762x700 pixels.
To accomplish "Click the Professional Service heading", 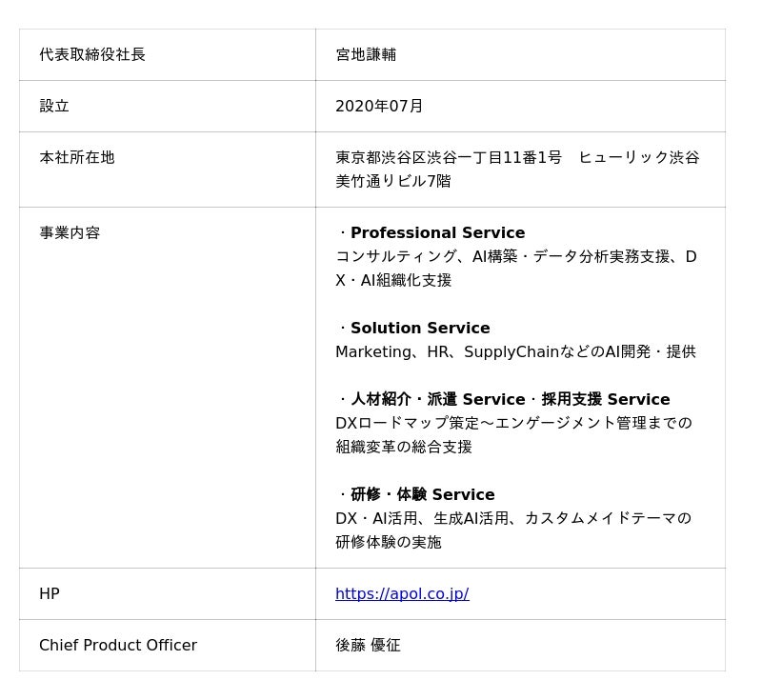I will coord(437,233).
